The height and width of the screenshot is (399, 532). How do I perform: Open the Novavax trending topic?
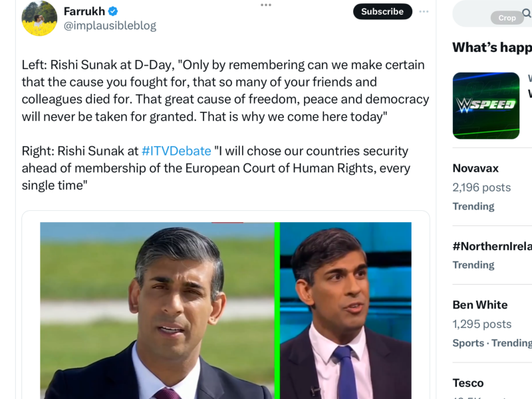[475, 168]
